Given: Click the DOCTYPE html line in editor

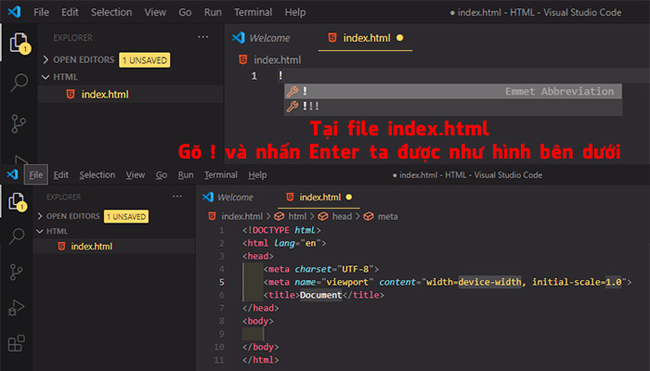Looking at the screenshot, I should [282, 230].
